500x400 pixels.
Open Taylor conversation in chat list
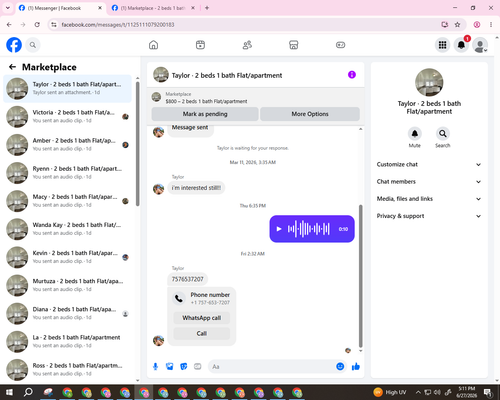coord(67,89)
